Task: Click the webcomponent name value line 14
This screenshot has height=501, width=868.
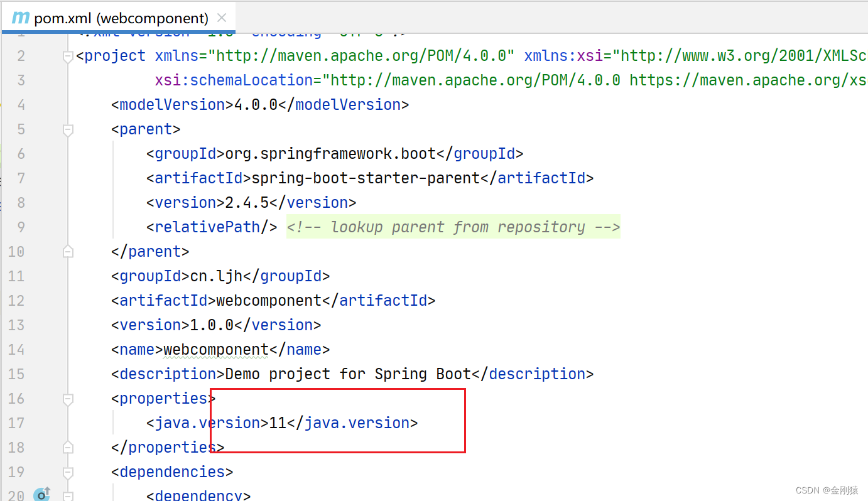Action: pyautogui.click(x=216, y=350)
